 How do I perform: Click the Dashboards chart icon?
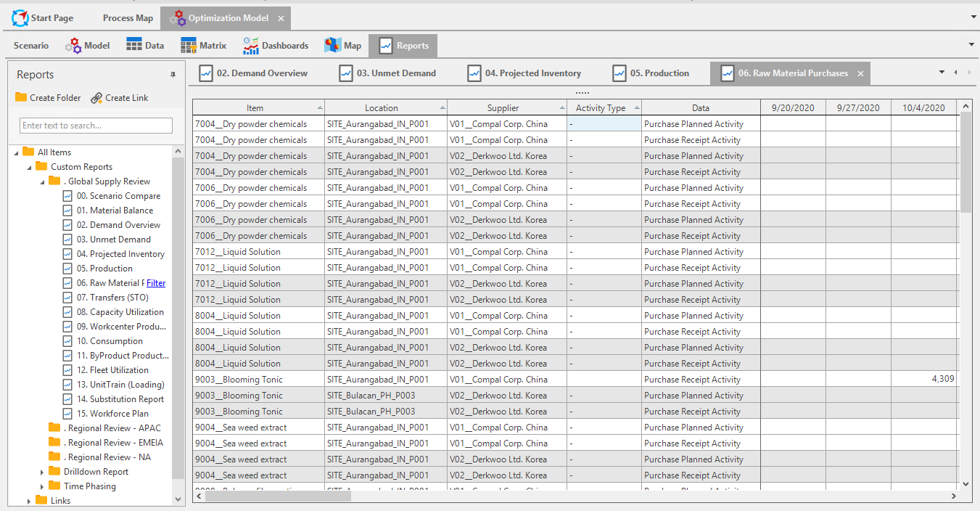point(251,46)
